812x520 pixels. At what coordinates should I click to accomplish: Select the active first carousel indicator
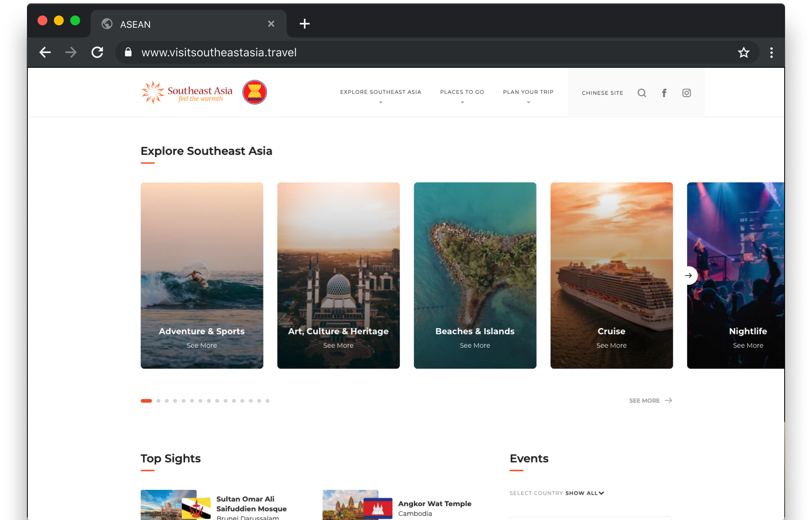tap(146, 401)
